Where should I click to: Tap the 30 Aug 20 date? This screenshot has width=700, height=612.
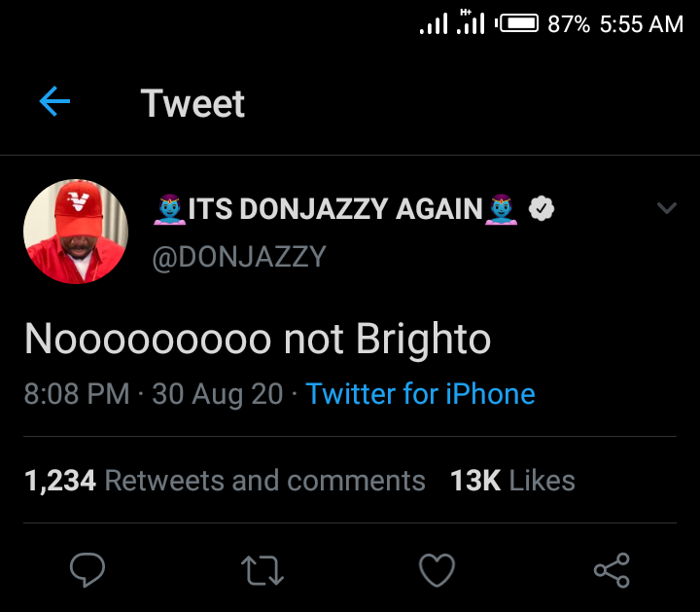[x=218, y=394]
